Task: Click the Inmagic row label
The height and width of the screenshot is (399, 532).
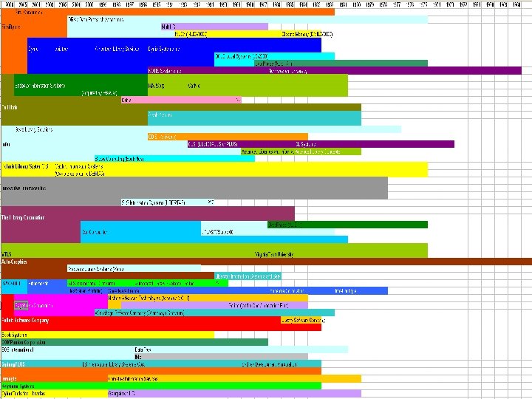Action: (x=9, y=378)
